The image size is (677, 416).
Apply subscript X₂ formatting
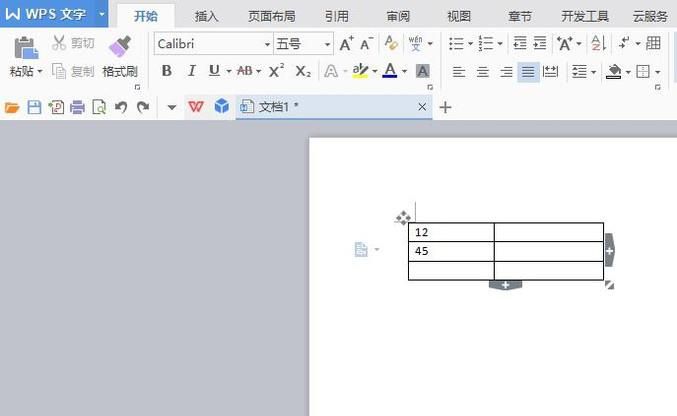(303, 71)
